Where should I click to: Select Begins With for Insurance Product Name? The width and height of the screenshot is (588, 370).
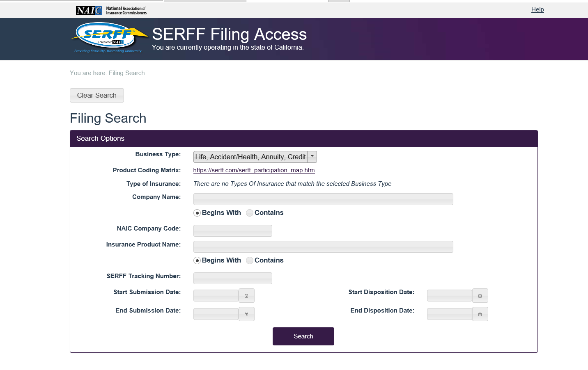coord(197,260)
